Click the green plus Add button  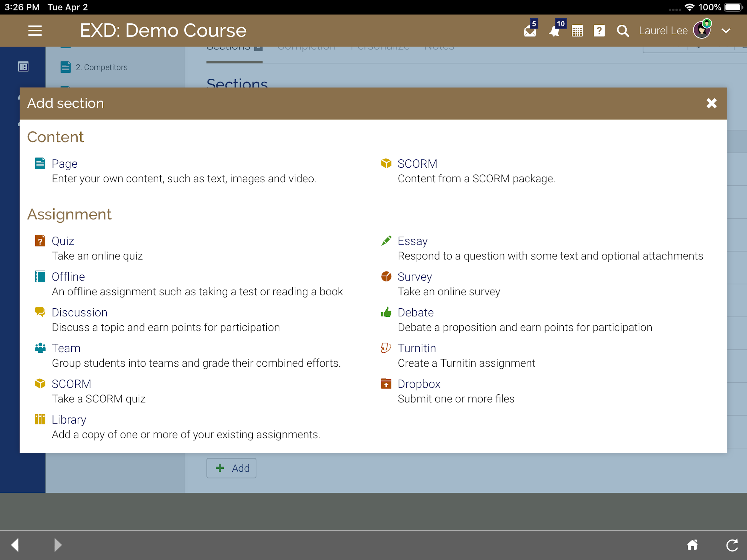(x=231, y=468)
